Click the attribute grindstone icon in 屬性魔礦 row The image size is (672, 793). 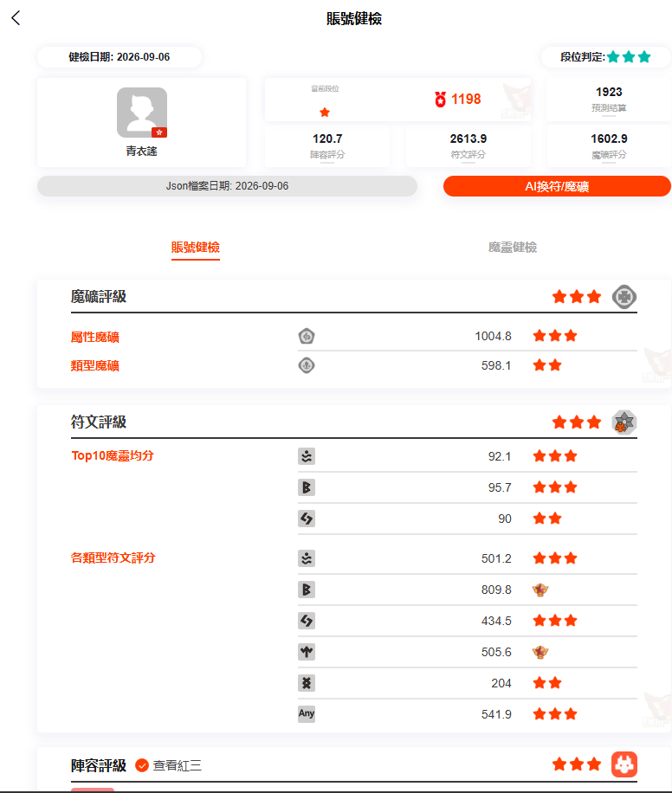tap(307, 336)
